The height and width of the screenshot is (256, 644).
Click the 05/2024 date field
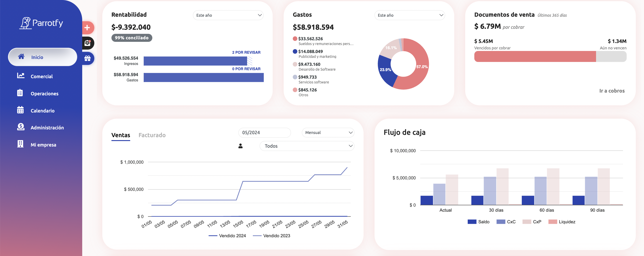[264, 133]
